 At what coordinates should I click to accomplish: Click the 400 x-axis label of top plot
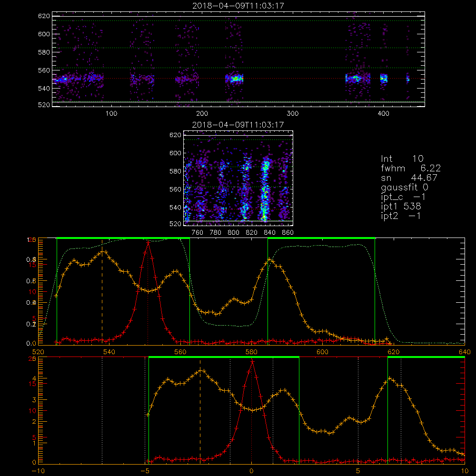(383, 114)
